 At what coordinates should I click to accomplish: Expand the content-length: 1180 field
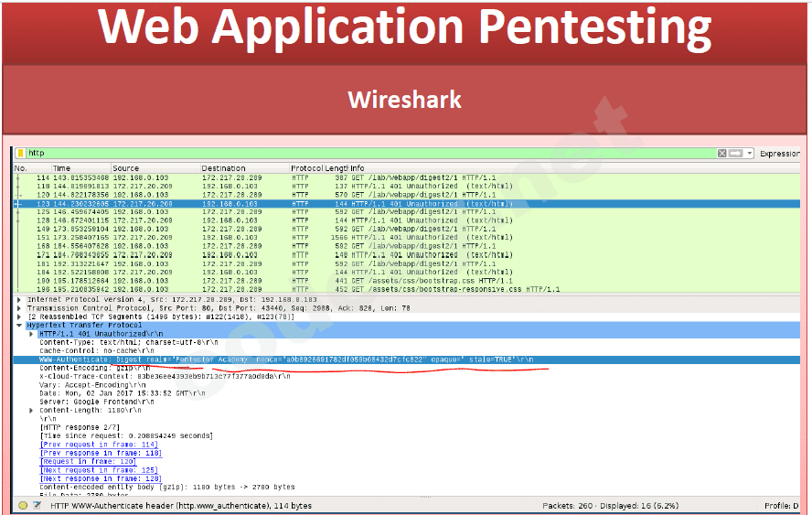click(31, 410)
